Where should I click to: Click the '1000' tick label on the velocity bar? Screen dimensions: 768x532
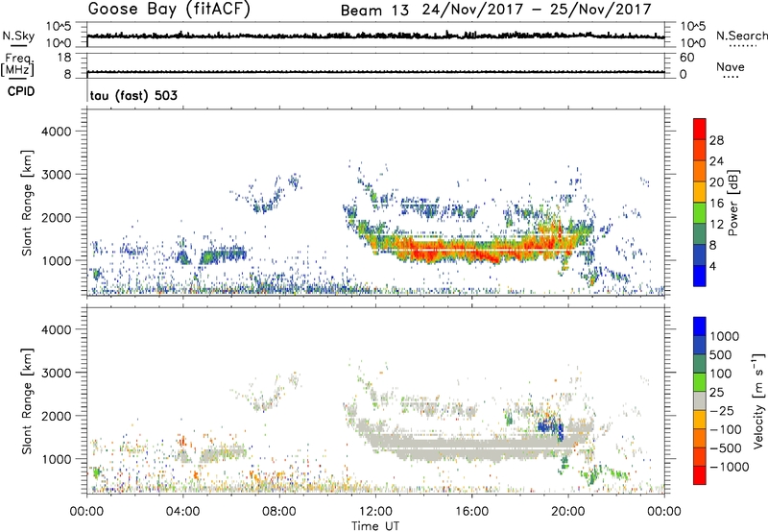725,336
